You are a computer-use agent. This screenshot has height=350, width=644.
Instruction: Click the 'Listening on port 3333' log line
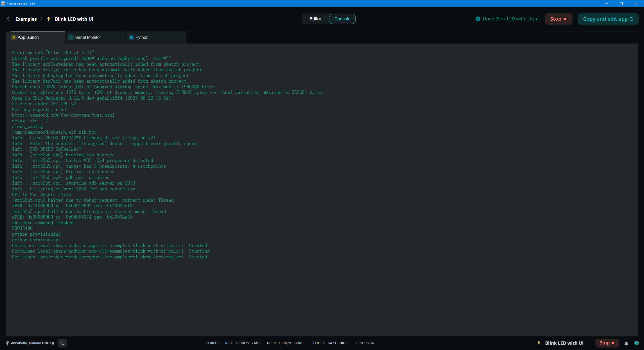(x=75, y=189)
